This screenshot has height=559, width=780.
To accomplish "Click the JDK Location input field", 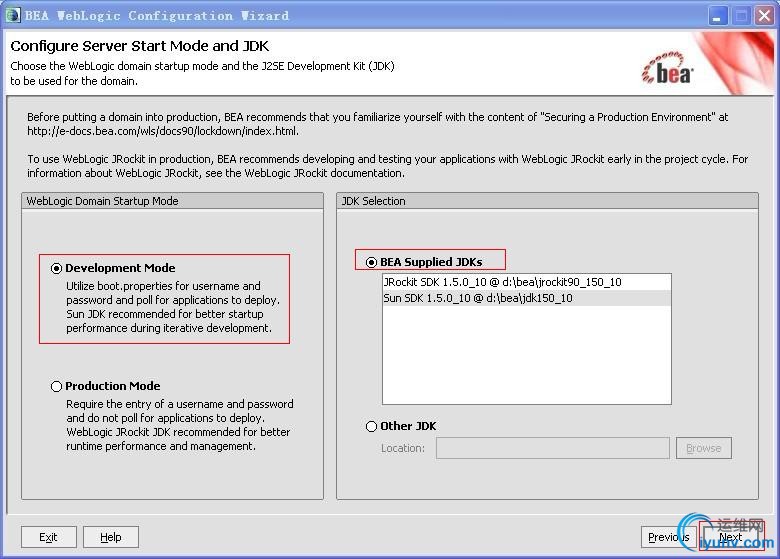I will (x=553, y=448).
